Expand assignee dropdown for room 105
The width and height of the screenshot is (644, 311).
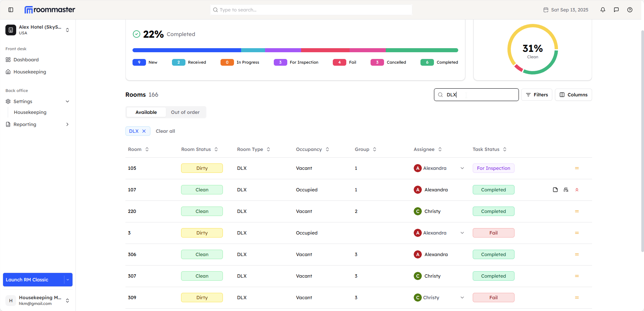click(x=462, y=168)
